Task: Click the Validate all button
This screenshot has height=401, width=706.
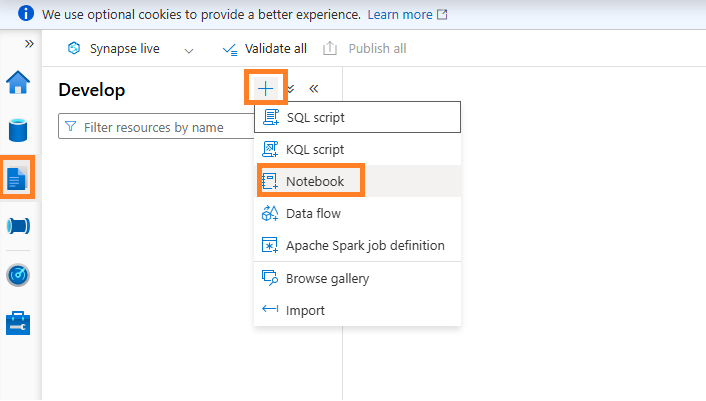Action: coord(264,49)
